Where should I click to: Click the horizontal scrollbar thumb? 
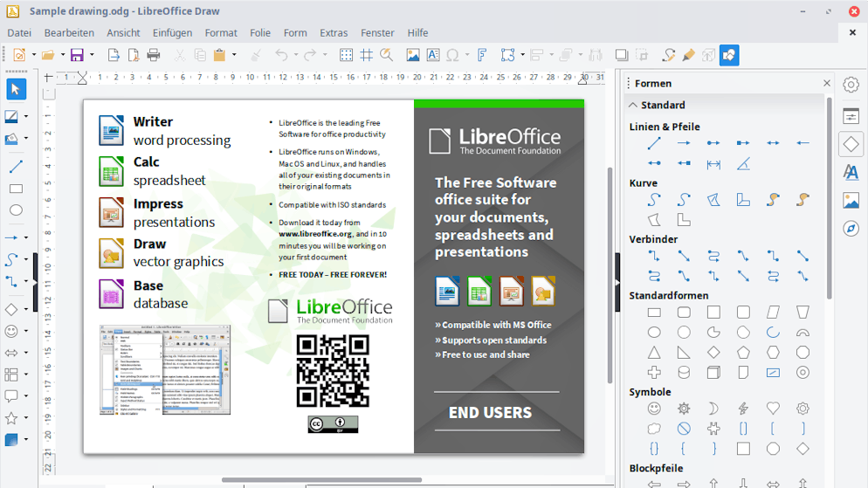(321, 479)
